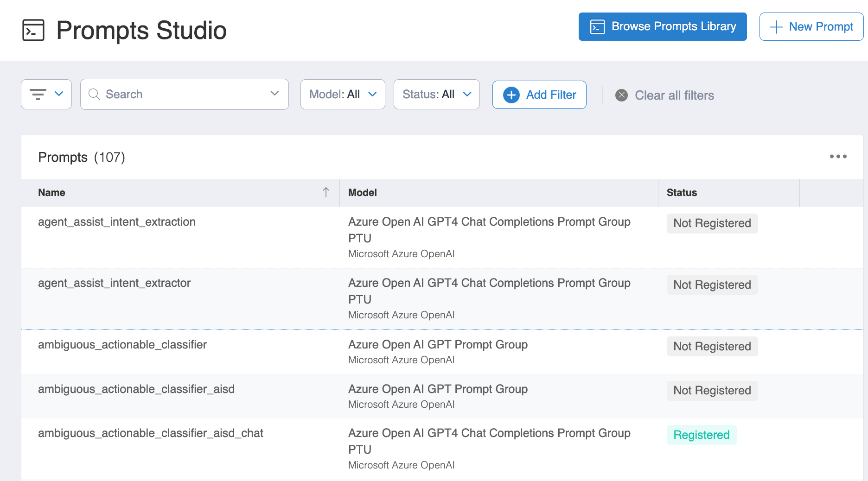Click the filter lines icon
The image size is (868, 481).
pyautogui.click(x=38, y=95)
